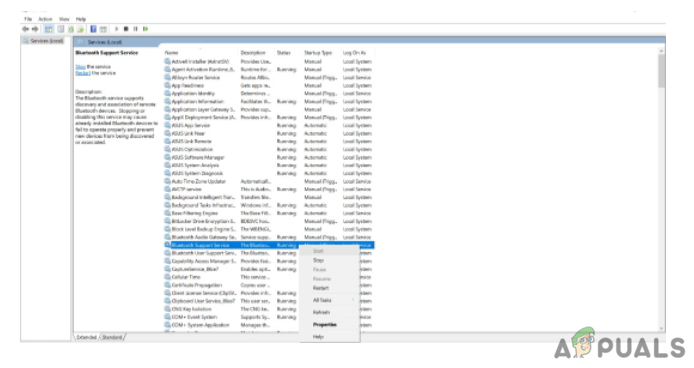Go back with the toolbar Back arrow
Image resolution: width=694 pixels, height=368 pixels.
point(25,29)
